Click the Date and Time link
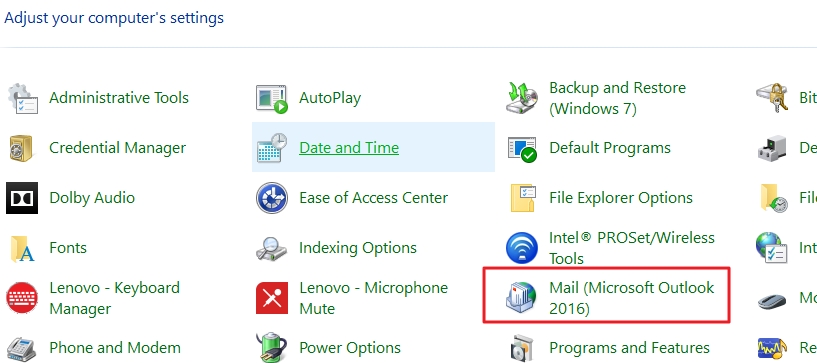Image resolution: width=817 pixels, height=363 pixels. (349, 148)
